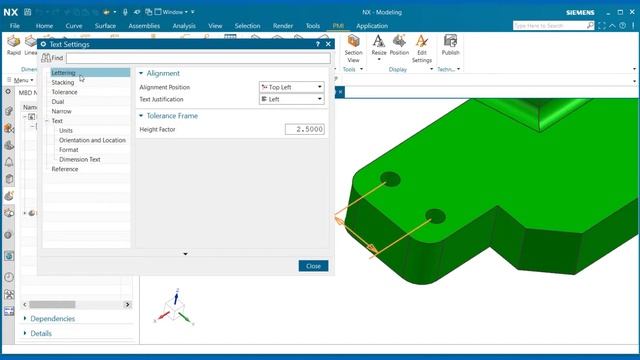Click the save icon beside NX logo

click(x=27, y=12)
